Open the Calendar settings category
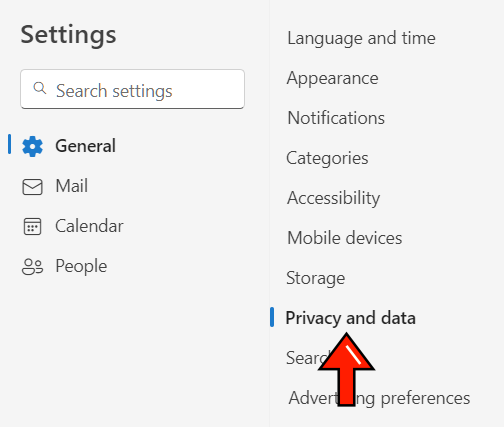Viewport: 504px width, 427px height. point(89,226)
